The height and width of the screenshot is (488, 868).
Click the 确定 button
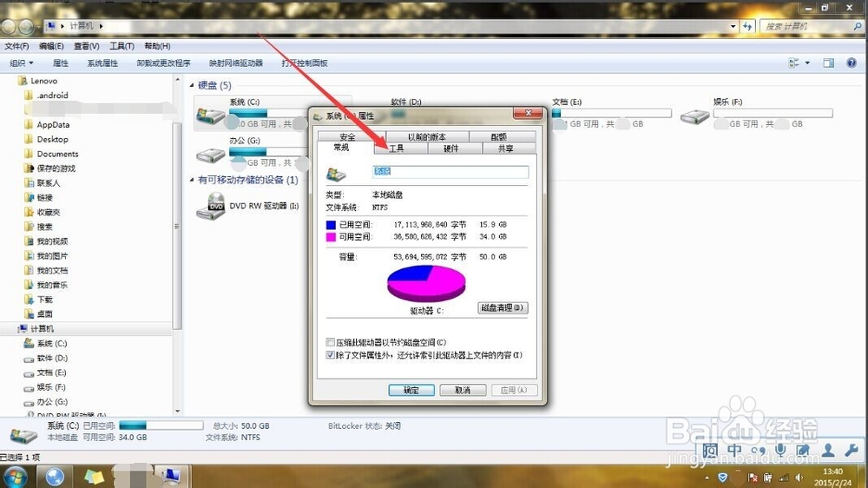tap(411, 390)
